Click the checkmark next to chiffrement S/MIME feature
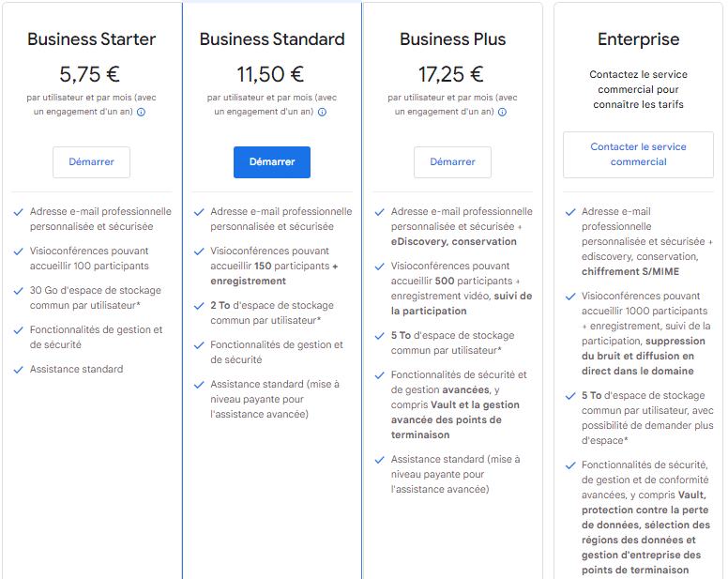The width and height of the screenshot is (728, 579). pyautogui.click(x=570, y=212)
